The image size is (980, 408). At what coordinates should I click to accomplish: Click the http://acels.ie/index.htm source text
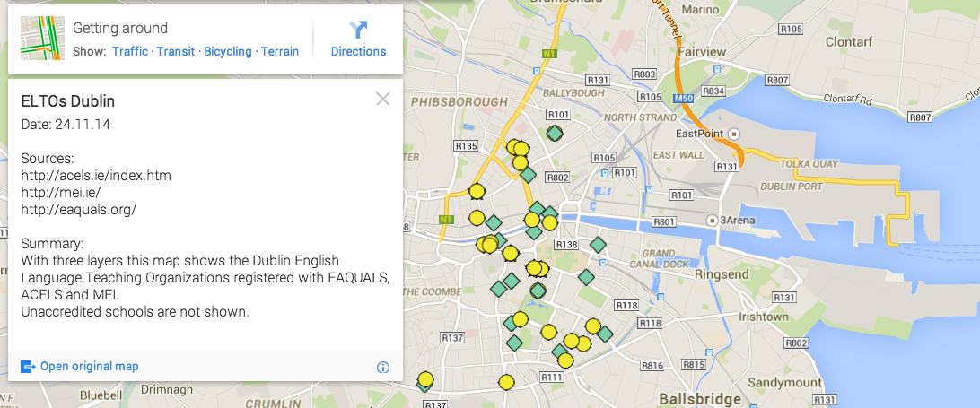click(96, 175)
